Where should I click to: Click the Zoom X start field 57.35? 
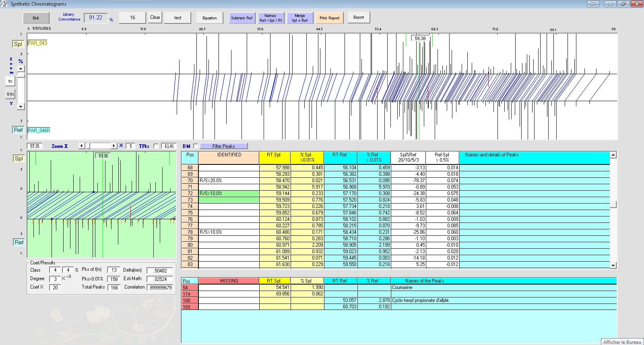click(x=35, y=146)
